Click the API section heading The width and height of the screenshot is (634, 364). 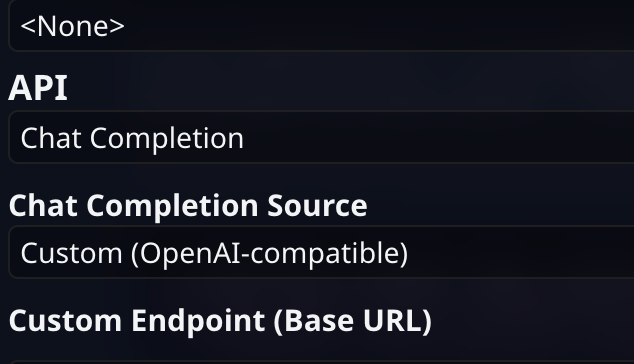pos(38,88)
